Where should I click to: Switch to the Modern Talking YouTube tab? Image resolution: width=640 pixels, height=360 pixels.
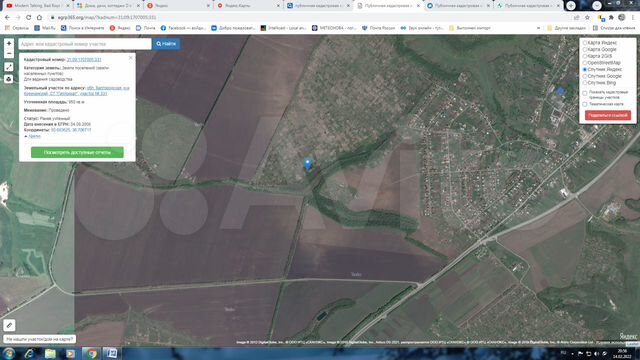(38, 6)
